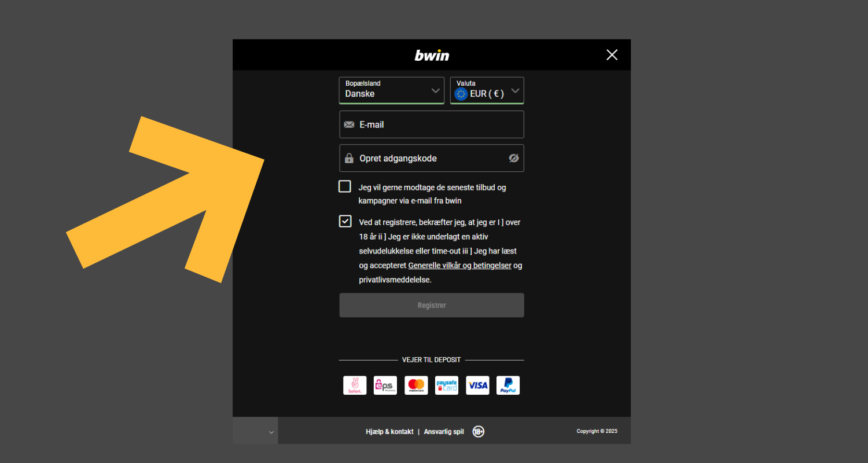Click the EUR flag icon
The image size is (868, 463).
tap(461, 94)
